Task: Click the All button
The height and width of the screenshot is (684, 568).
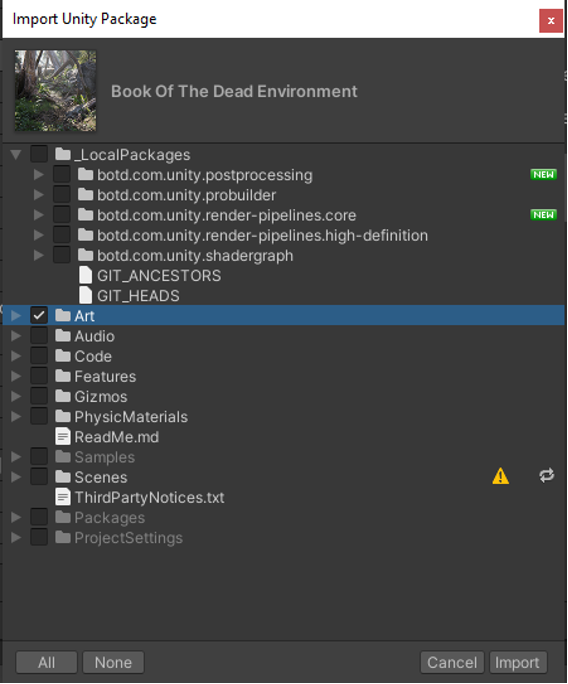Action: point(46,662)
